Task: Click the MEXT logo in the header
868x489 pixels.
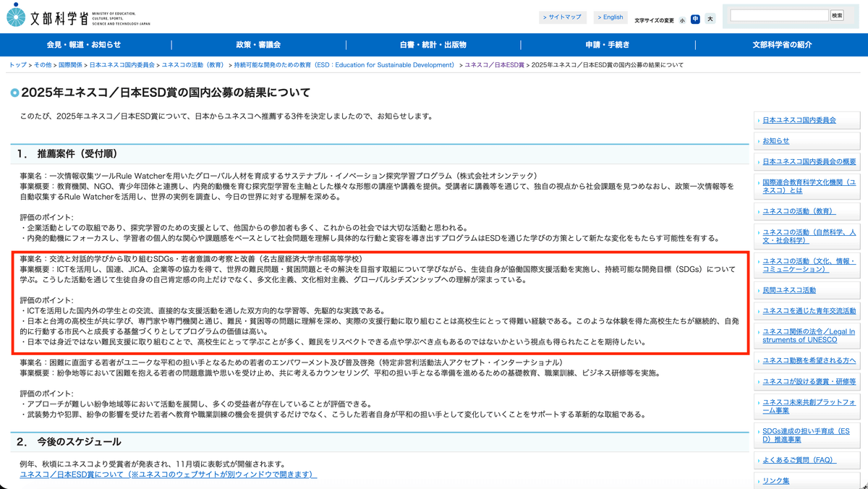Action: tap(78, 16)
